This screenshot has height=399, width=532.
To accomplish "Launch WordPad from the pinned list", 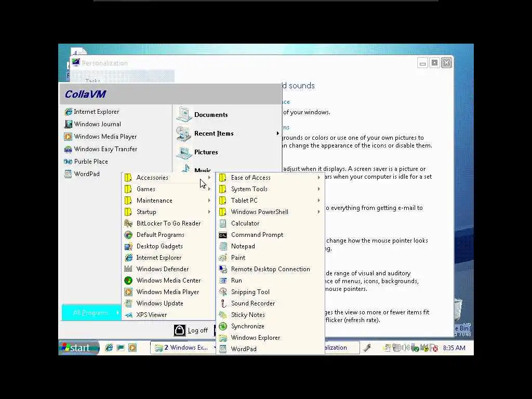I will (x=82, y=174).
